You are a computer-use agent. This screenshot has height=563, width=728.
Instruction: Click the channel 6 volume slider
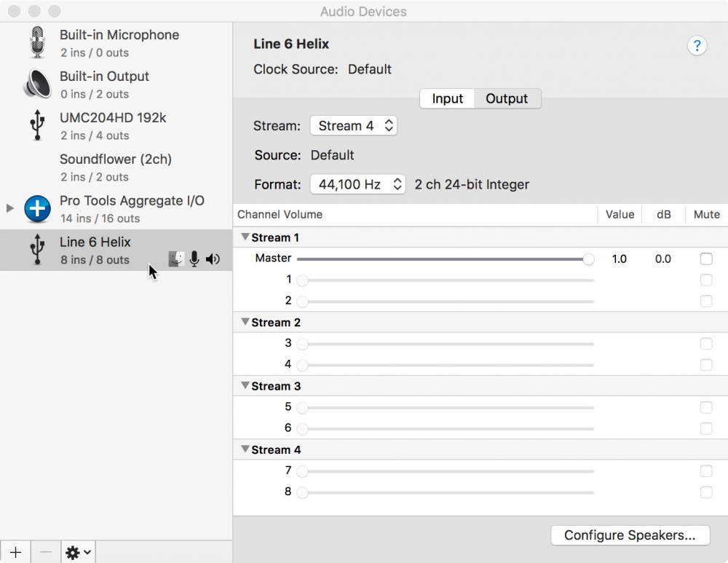(446, 429)
